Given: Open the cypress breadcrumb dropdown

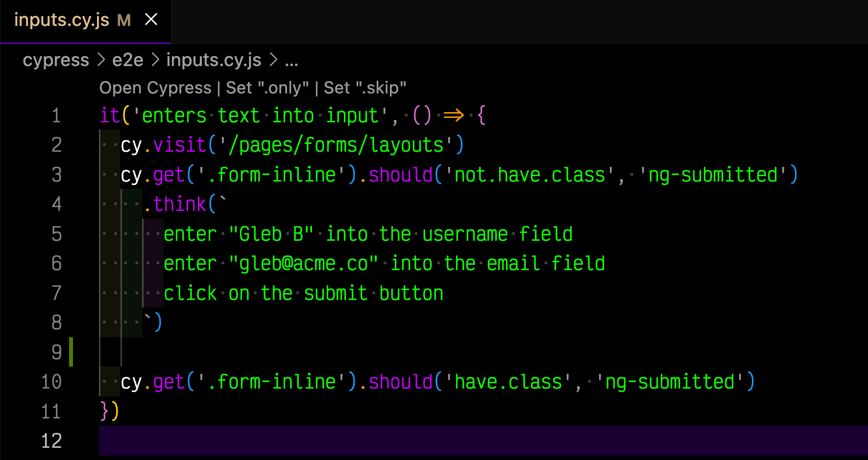Looking at the screenshot, I should [x=55, y=60].
